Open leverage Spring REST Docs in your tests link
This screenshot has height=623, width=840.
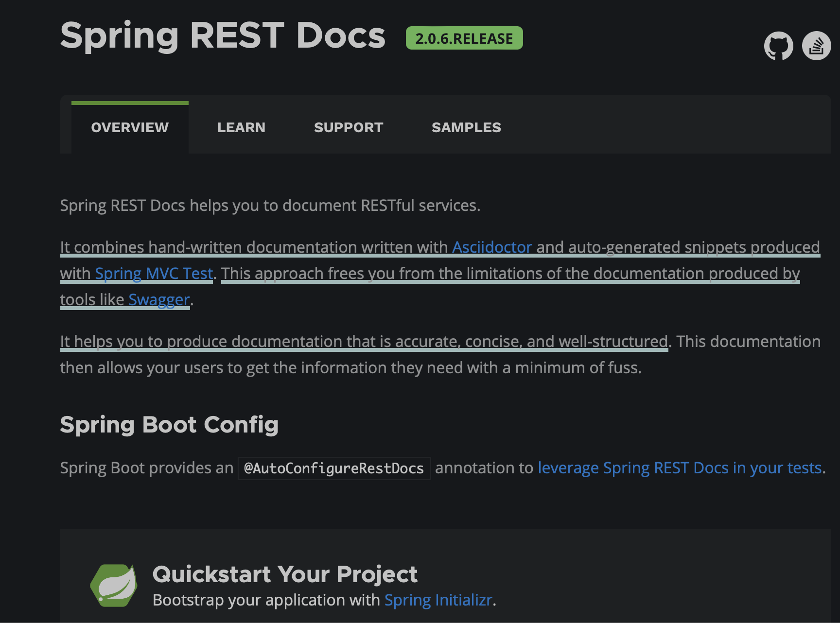[x=680, y=468]
